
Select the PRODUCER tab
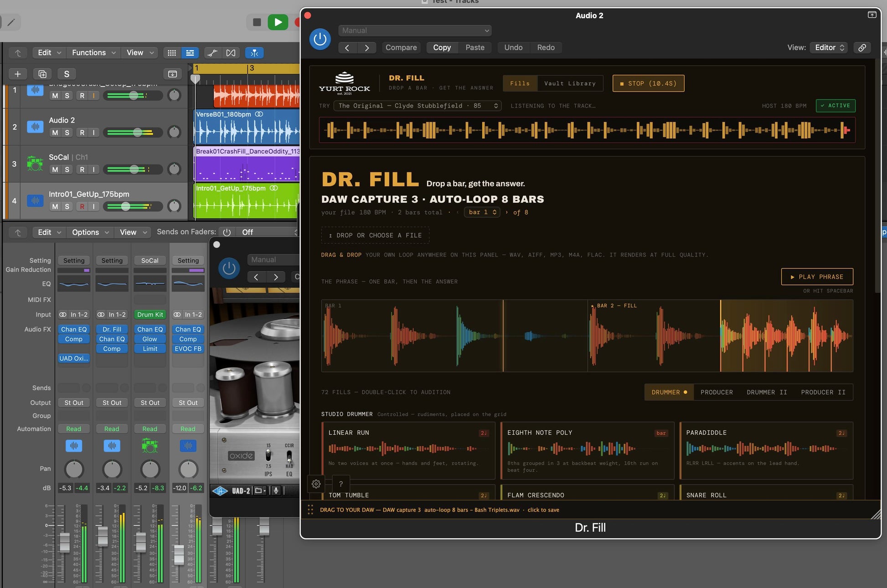[717, 392]
